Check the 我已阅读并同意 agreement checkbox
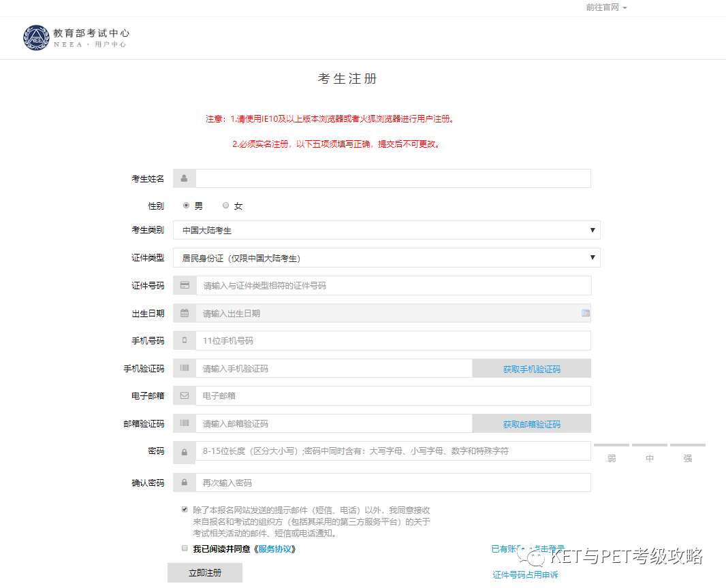This screenshot has height=588, width=726. 185,549
